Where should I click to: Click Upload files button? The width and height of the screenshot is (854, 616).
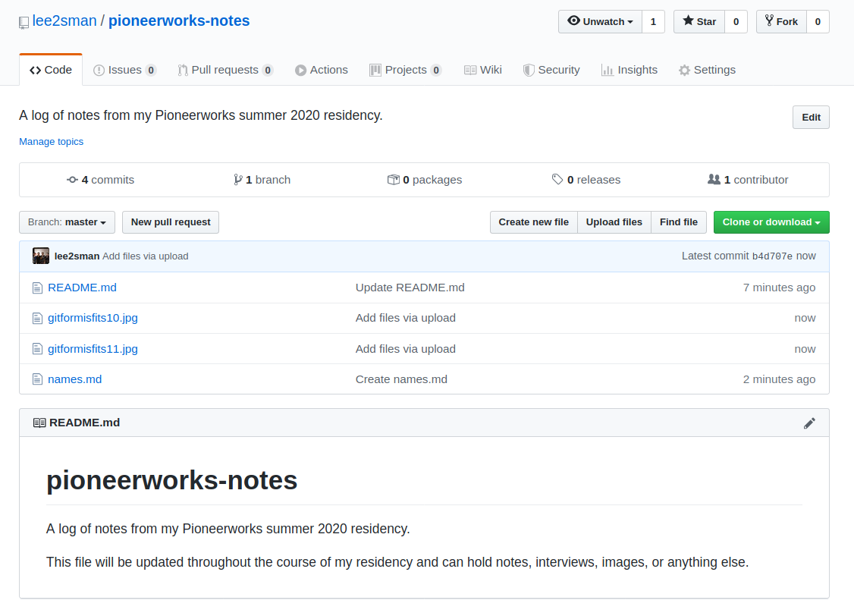614,222
